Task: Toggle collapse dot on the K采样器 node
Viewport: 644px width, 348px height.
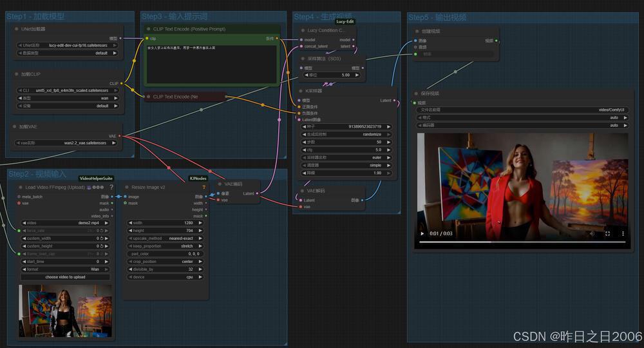Action: (x=301, y=91)
